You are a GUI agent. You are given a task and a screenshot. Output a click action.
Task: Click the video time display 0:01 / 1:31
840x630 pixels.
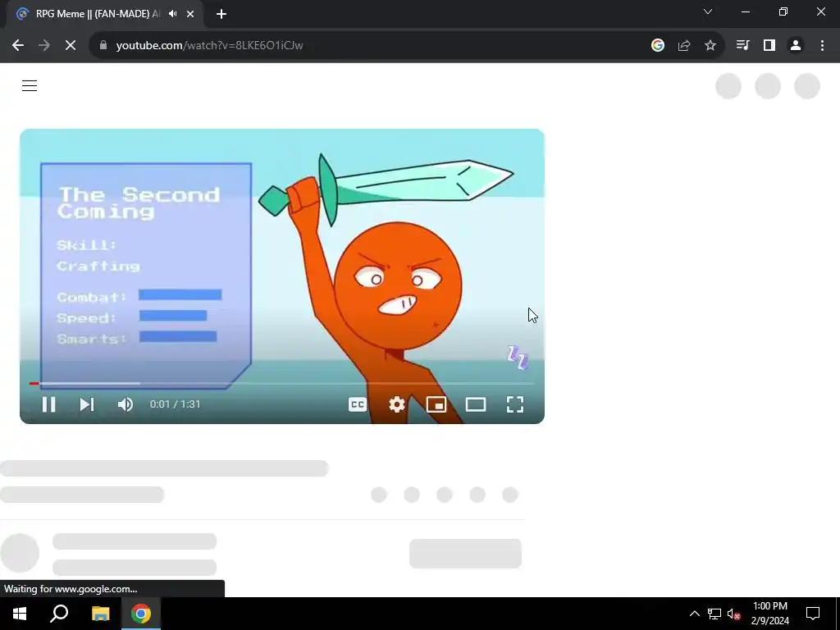pos(176,404)
